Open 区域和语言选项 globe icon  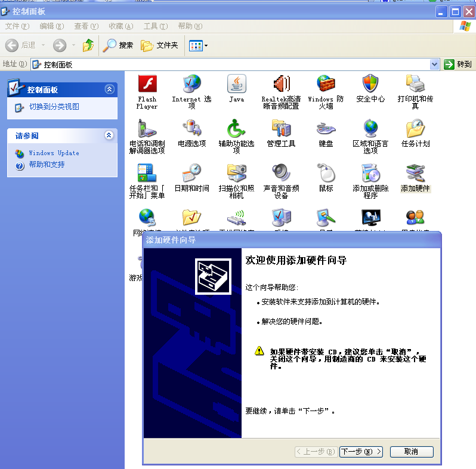click(x=370, y=128)
